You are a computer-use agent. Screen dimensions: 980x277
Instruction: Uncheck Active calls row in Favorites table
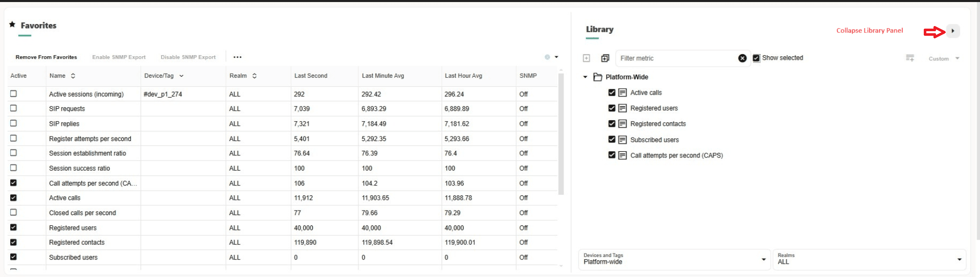click(x=13, y=197)
